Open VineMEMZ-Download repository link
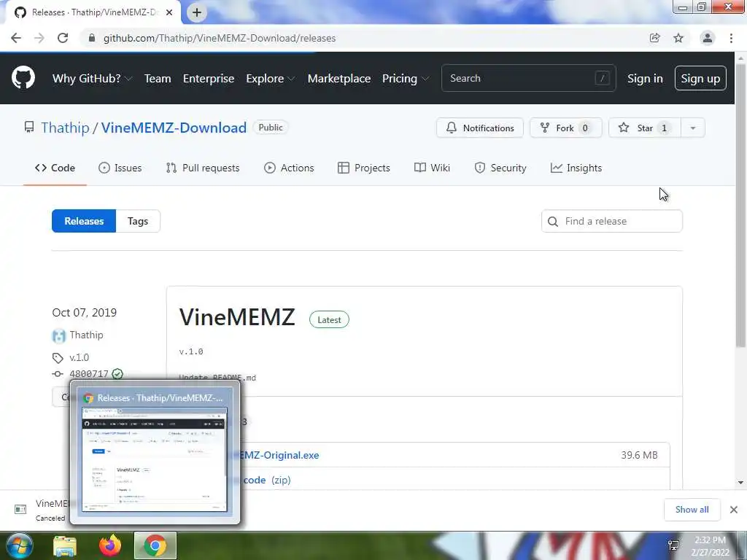The width and height of the screenshot is (747, 560). (174, 128)
